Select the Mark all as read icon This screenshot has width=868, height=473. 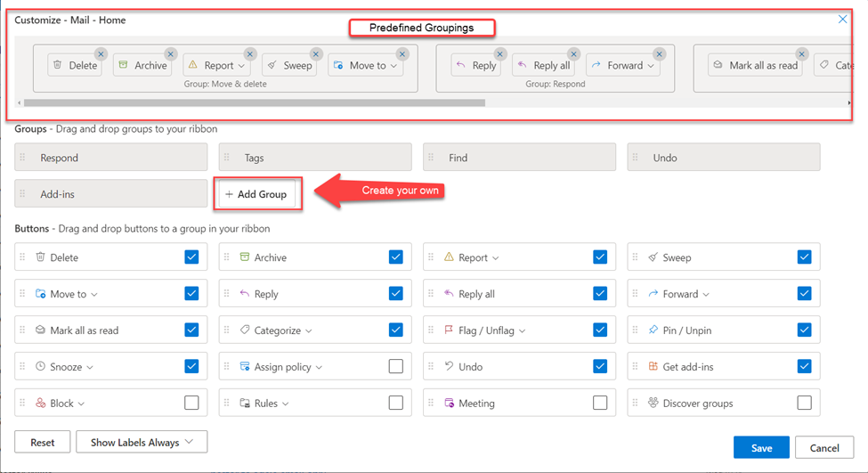tap(40, 330)
